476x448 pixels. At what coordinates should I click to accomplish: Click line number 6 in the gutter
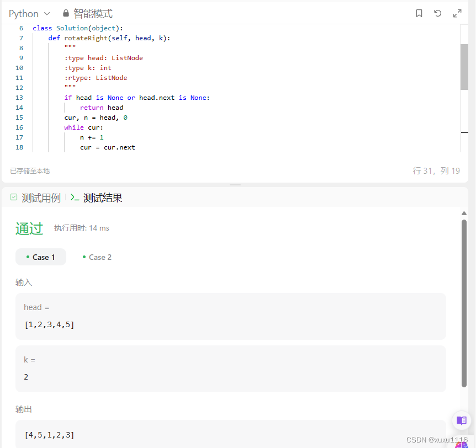tap(21, 28)
